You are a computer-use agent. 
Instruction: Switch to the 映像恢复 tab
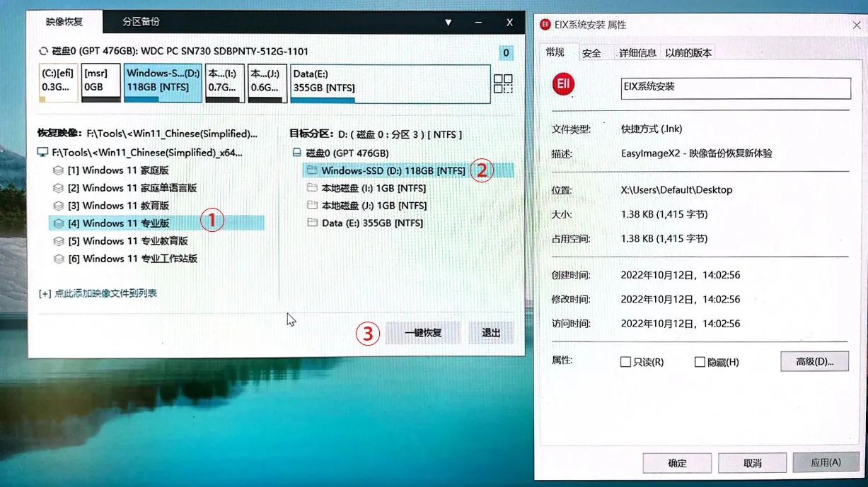[x=64, y=22]
